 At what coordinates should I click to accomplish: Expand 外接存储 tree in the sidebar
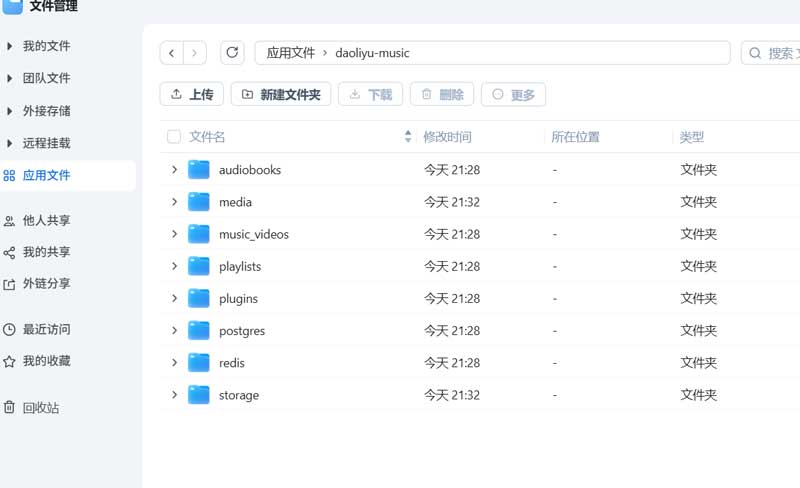click(10, 111)
